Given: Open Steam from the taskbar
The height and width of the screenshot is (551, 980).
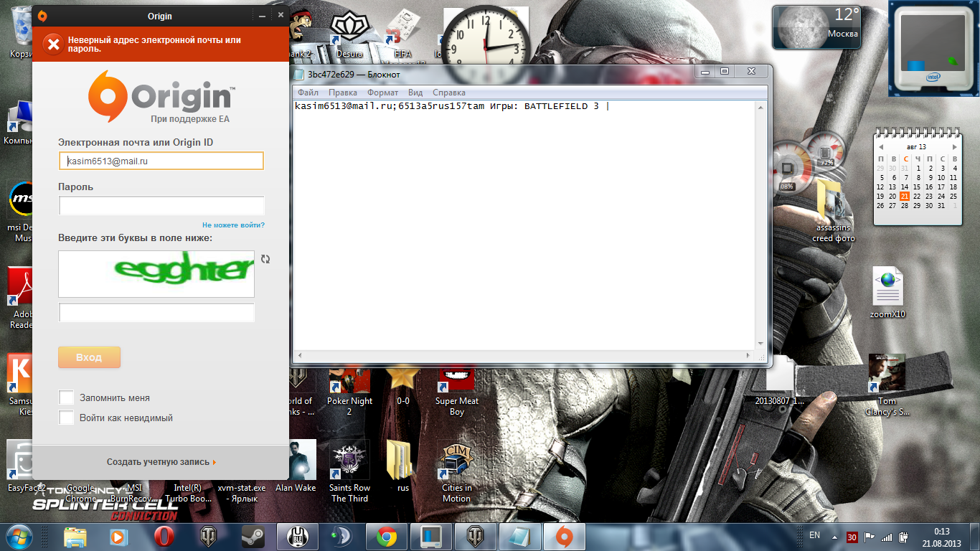Looking at the screenshot, I should pos(252,537).
